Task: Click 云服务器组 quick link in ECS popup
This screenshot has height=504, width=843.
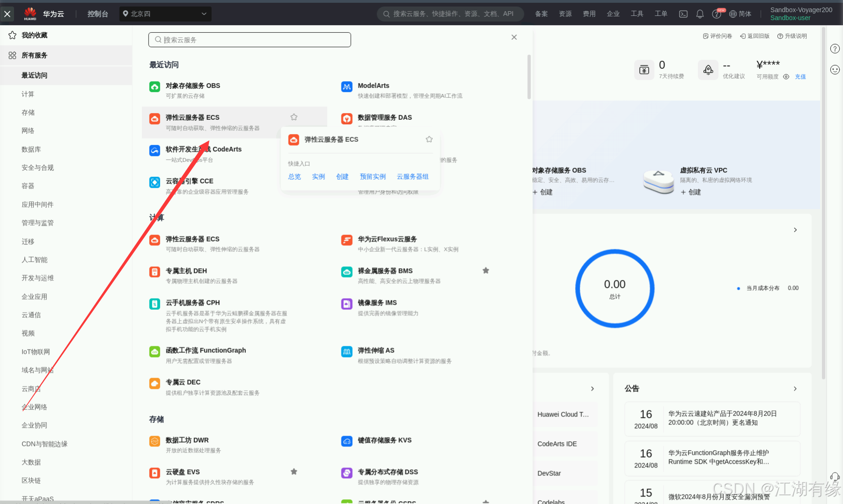Action: click(413, 176)
